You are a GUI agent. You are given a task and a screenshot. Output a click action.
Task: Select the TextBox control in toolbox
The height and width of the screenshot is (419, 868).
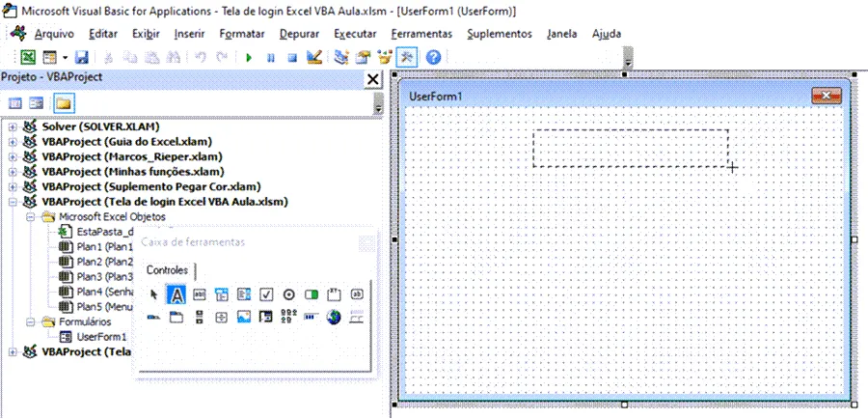pos(199,294)
